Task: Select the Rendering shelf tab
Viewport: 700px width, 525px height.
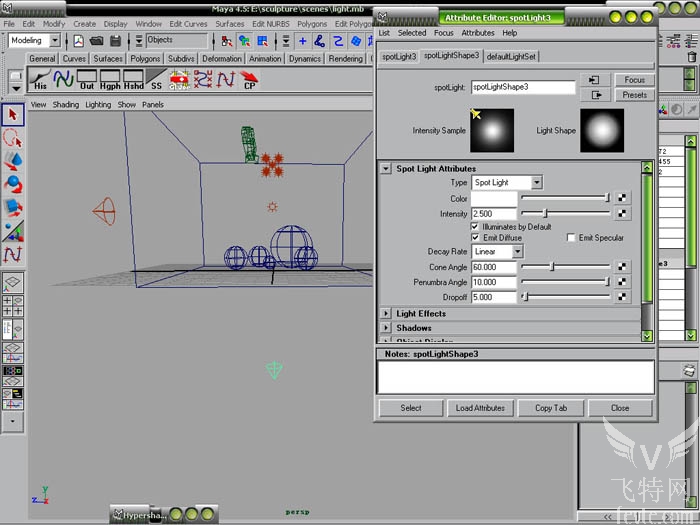Action: tap(345, 58)
